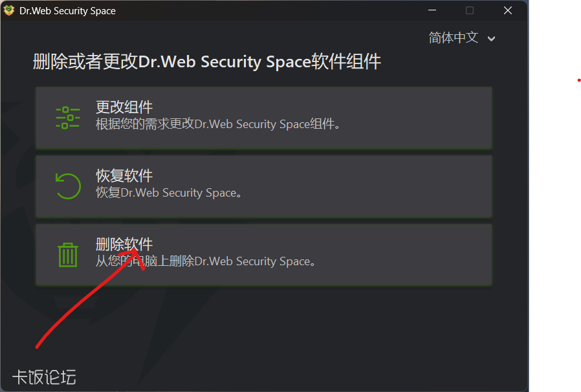Minimize the Dr.Web Security Space window
This screenshot has height=392, width=581.
[x=432, y=10]
